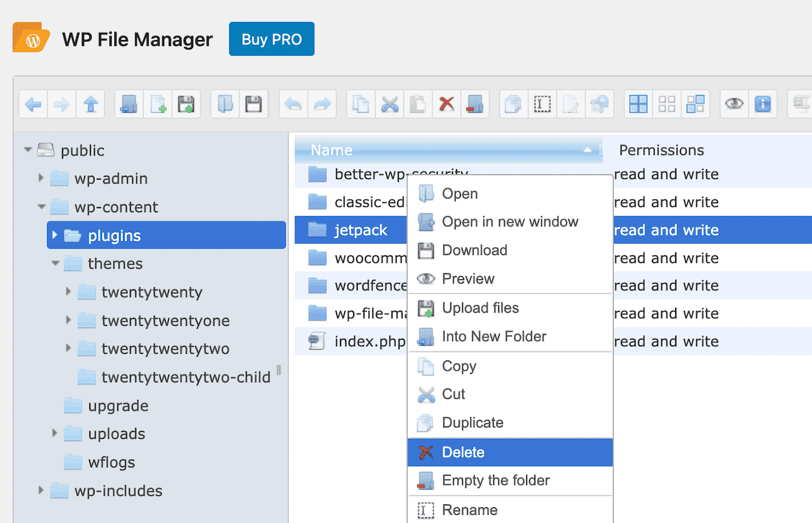Select Open in new window menu entry
Screen dimensions: 812x523
pos(509,221)
